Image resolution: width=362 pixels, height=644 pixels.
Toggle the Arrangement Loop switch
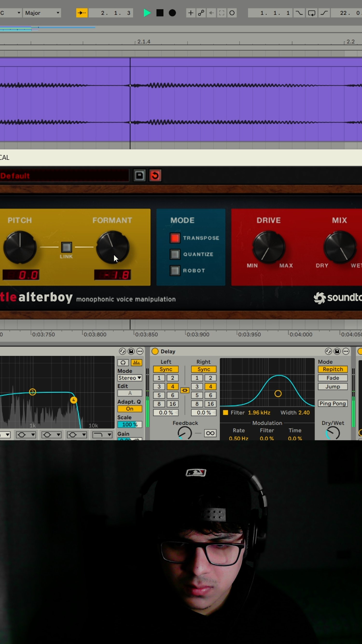point(312,13)
